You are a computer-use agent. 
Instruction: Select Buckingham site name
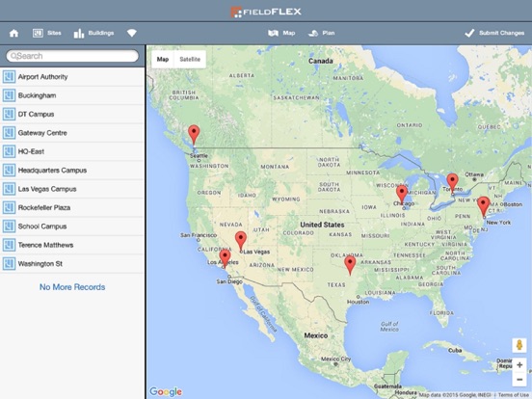pyautogui.click(x=37, y=95)
